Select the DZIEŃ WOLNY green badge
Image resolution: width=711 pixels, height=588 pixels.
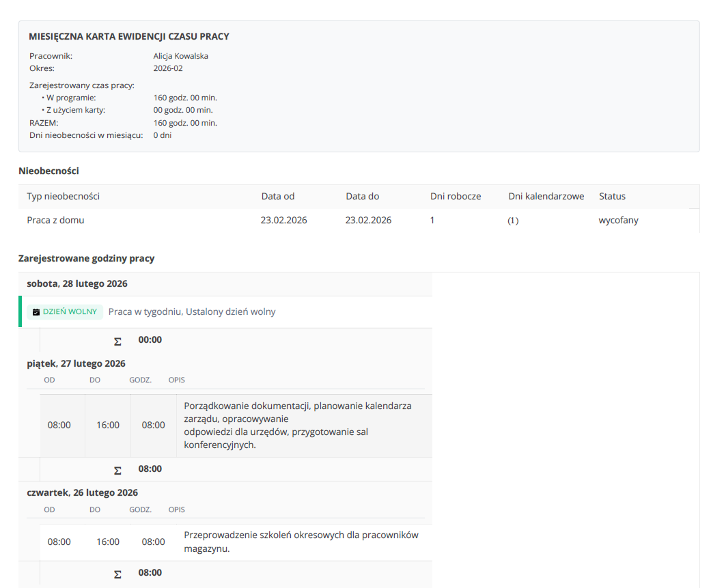click(x=65, y=312)
